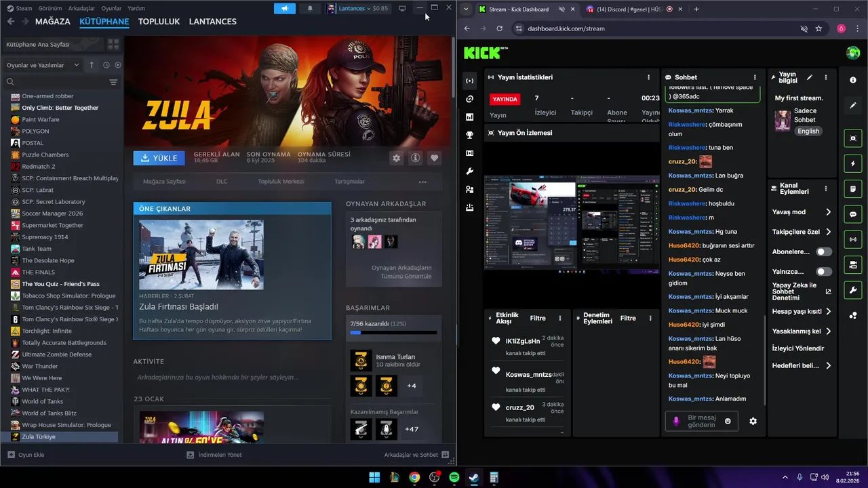
Task: Open library advanced filter icon
Action: [x=113, y=82]
